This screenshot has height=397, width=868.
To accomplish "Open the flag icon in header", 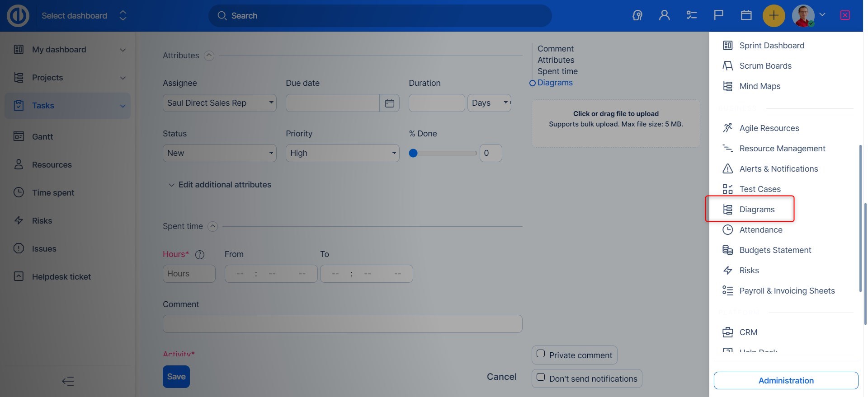I will [718, 15].
